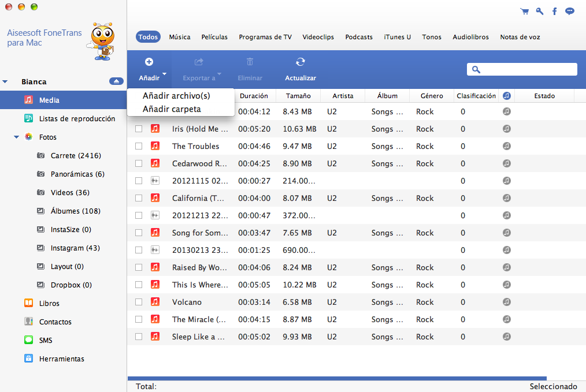
Task: Check the Volcano row checkbox
Action: click(139, 302)
